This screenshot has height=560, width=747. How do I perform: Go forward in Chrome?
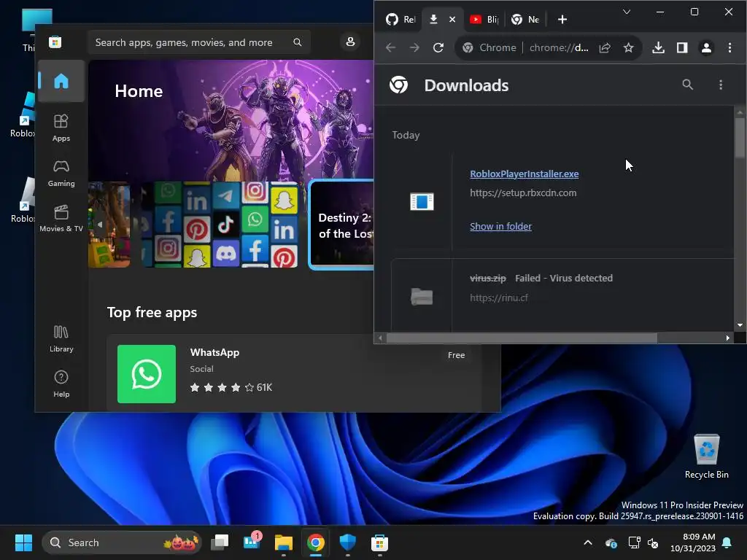point(414,47)
